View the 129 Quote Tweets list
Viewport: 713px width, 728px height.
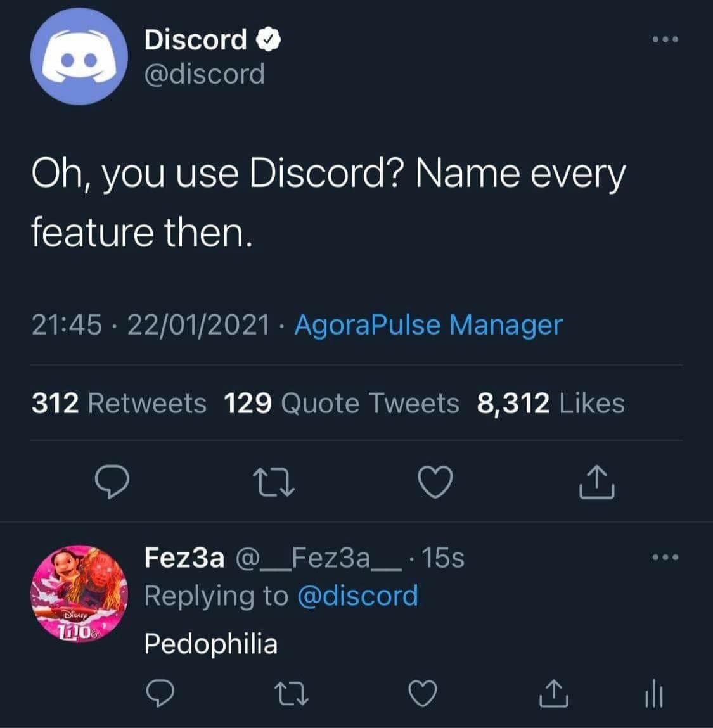342,403
